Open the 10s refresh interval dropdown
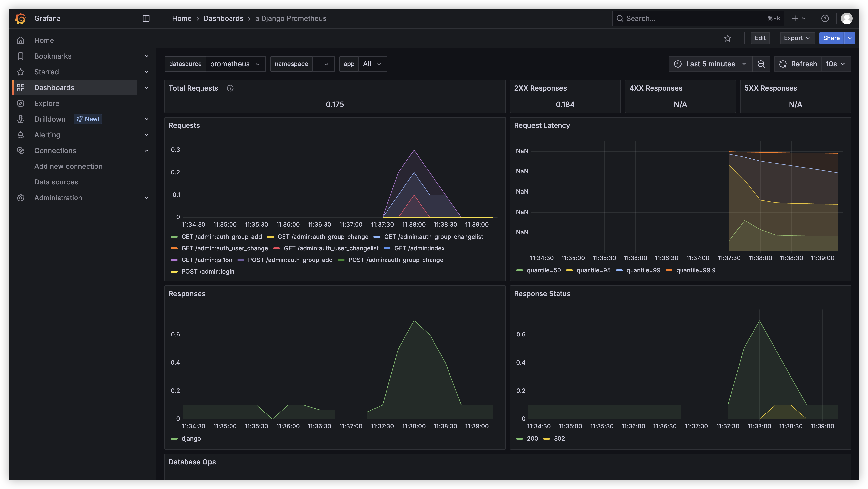Screen dimensions: 868x489 [836, 64]
